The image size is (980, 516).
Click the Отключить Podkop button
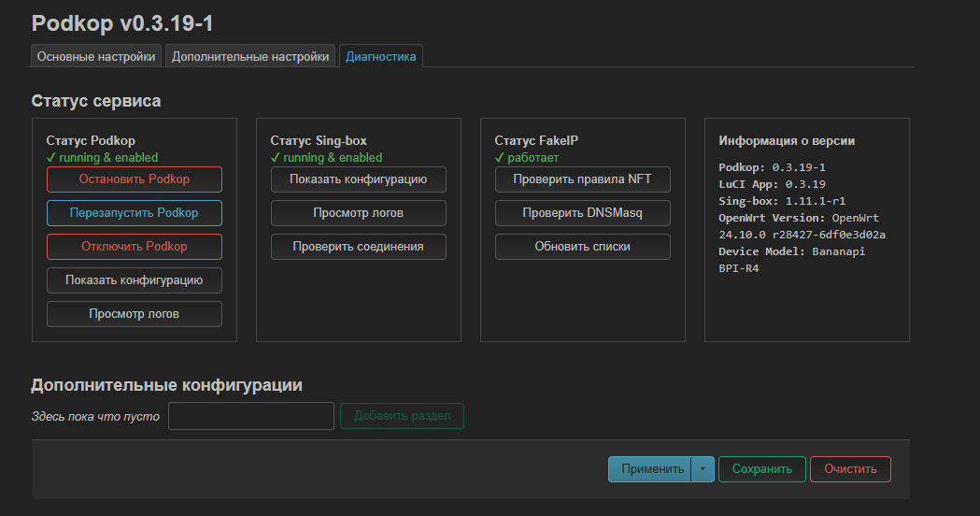(x=135, y=247)
